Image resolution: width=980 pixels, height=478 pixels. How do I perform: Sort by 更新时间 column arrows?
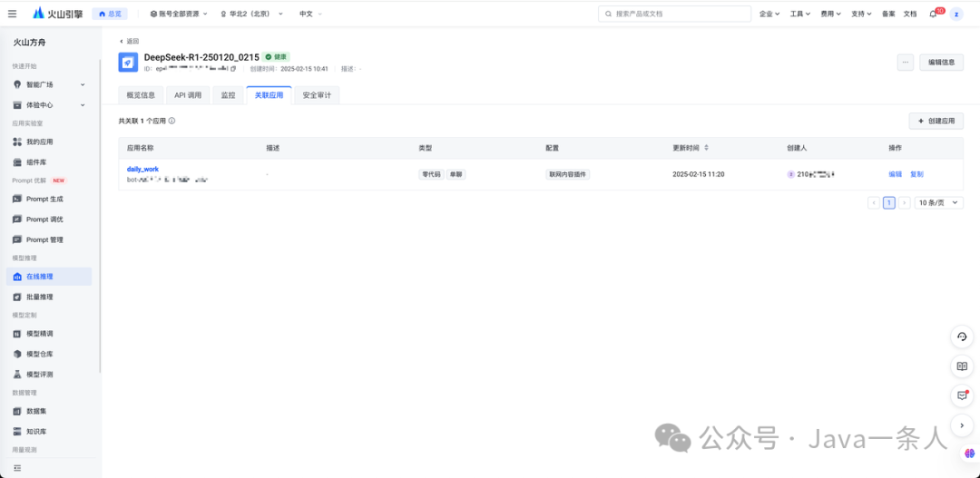click(706, 148)
